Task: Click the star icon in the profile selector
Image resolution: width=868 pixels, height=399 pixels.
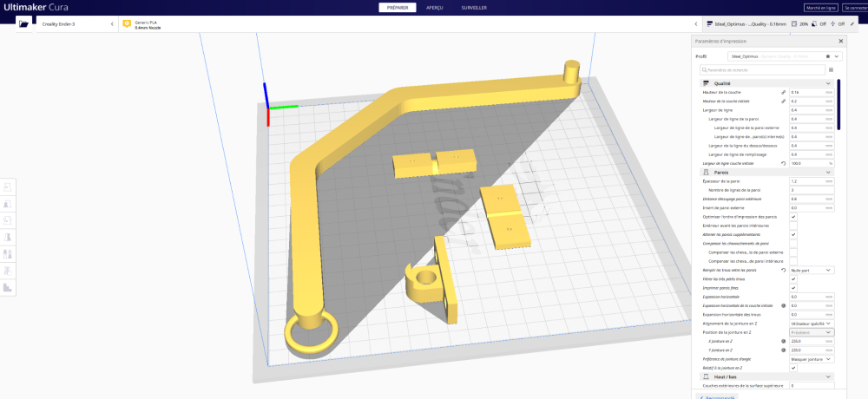Action: 828,56
